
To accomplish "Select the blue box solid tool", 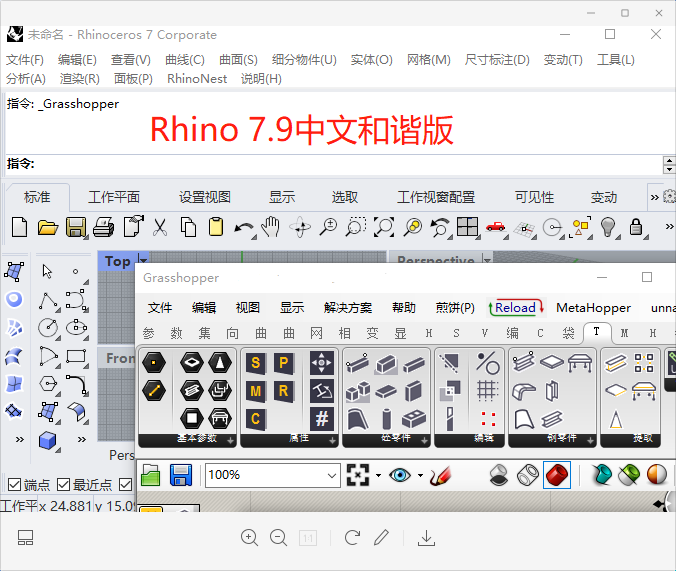I will 47,441.
